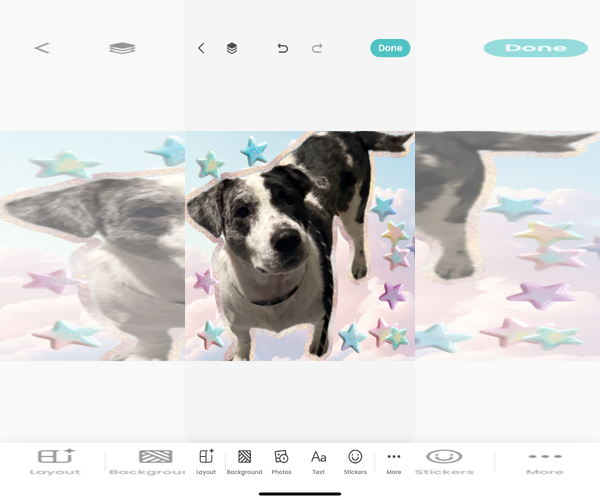The height and width of the screenshot is (500, 600).
Task: Tap the sharp back arrow icon
Action: pos(201,48)
